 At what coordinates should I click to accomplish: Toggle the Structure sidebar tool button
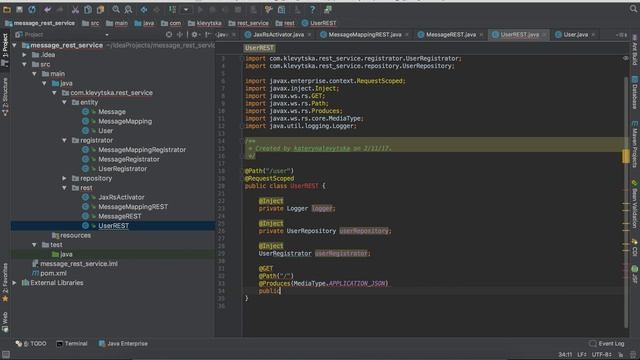pyautogui.click(x=5, y=96)
